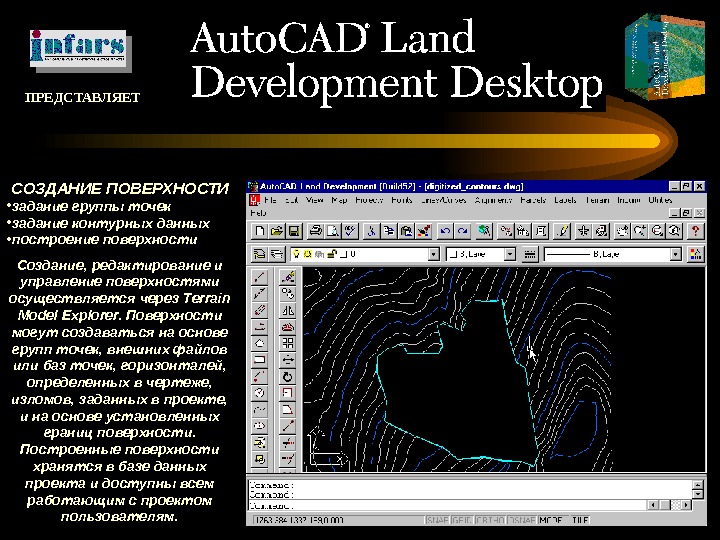Open the Points menu

click(x=402, y=200)
